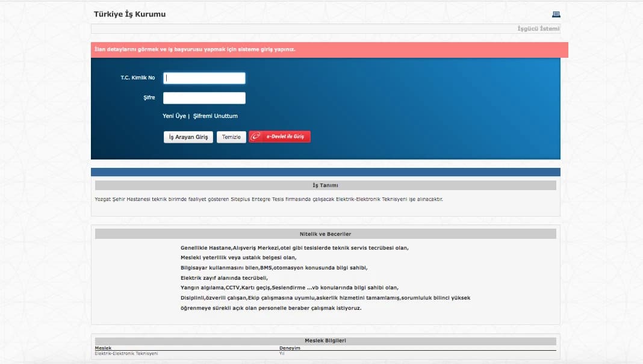Click the İşgücü İstemi header text

click(538, 29)
